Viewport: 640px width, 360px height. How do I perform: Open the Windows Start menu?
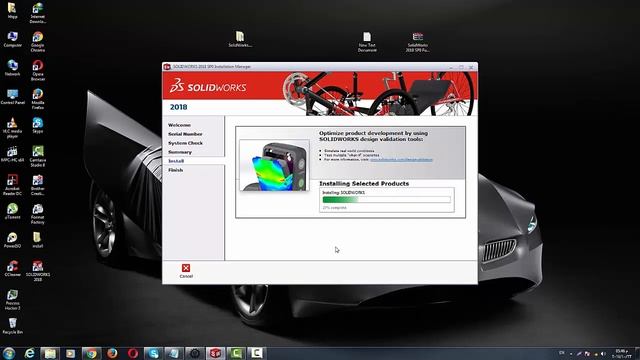tap(9, 353)
